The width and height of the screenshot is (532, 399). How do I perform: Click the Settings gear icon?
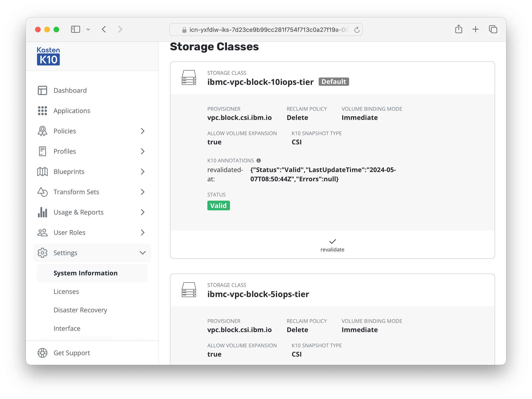[42, 253]
